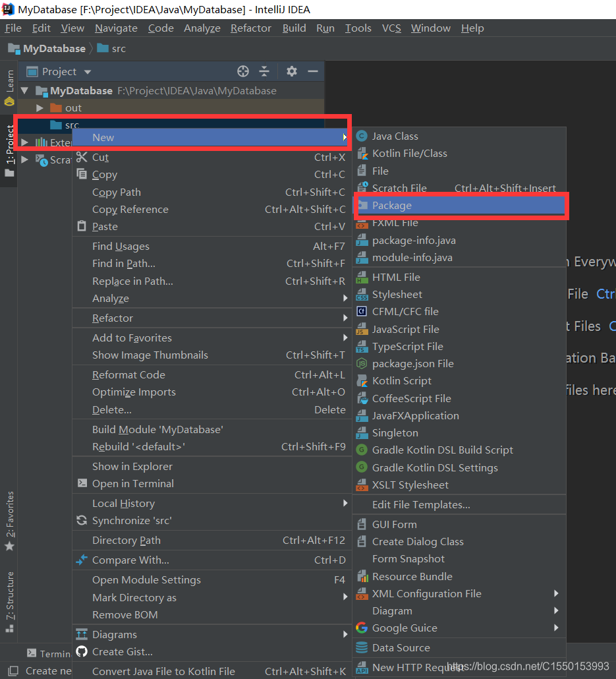Click src breadcrumb in navigation bar
Screen dimensions: 616x679
coord(111,49)
